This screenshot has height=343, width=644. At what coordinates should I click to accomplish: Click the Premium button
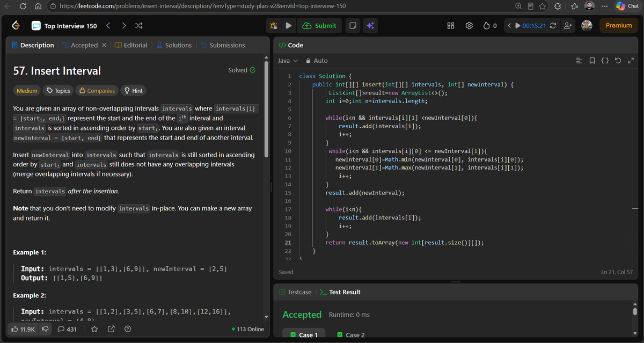(619, 25)
